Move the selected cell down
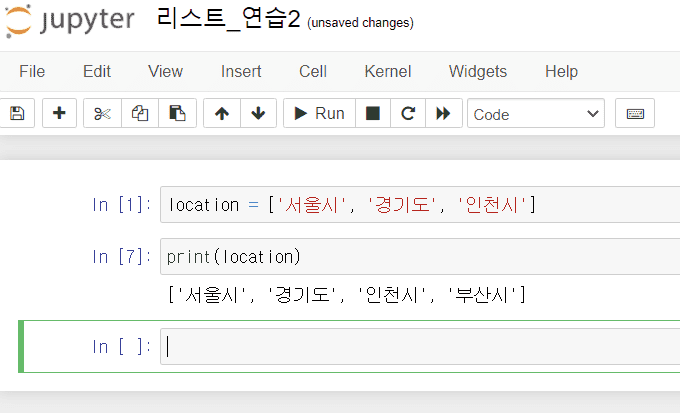Image resolution: width=680 pixels, height=413 pixels. (x=258, y=114)
